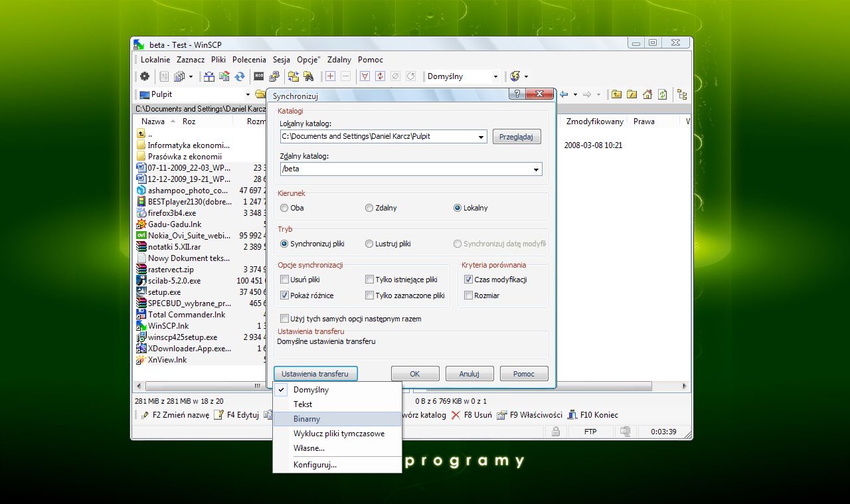Open the Sesja menu

tap(282, 60)
